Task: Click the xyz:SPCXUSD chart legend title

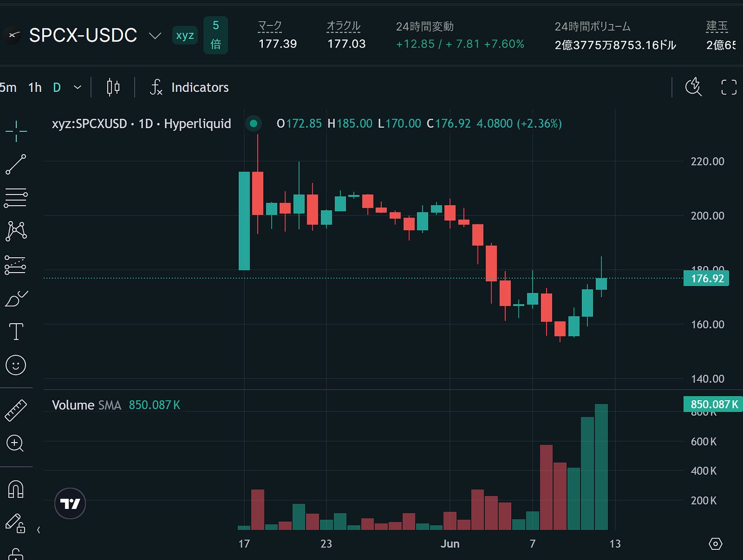Action: click(141, 124)
